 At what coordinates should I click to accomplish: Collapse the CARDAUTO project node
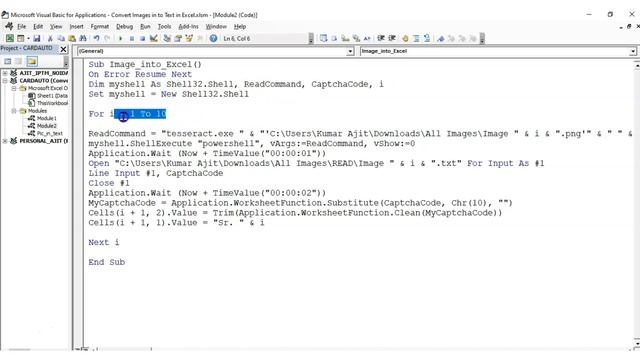(5, 81)
